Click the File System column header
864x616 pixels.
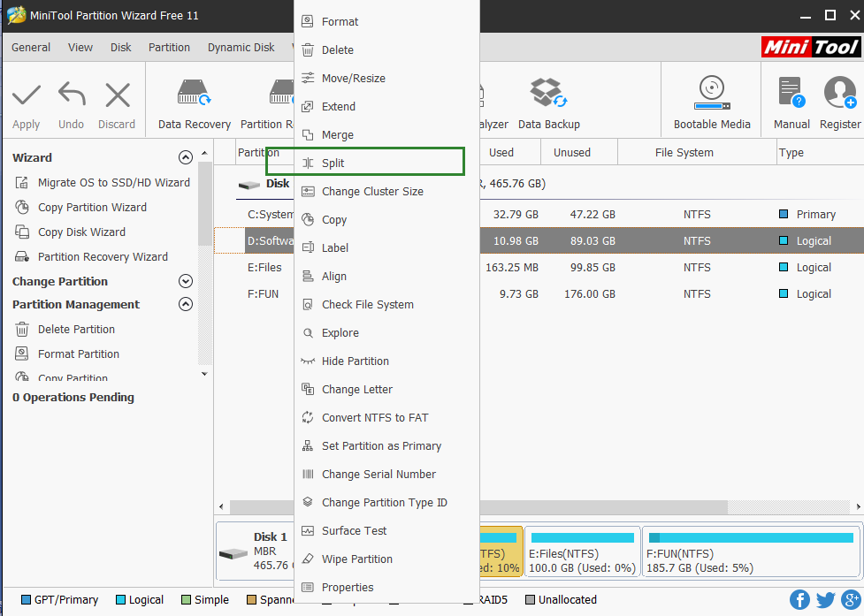tap(697, 153)
